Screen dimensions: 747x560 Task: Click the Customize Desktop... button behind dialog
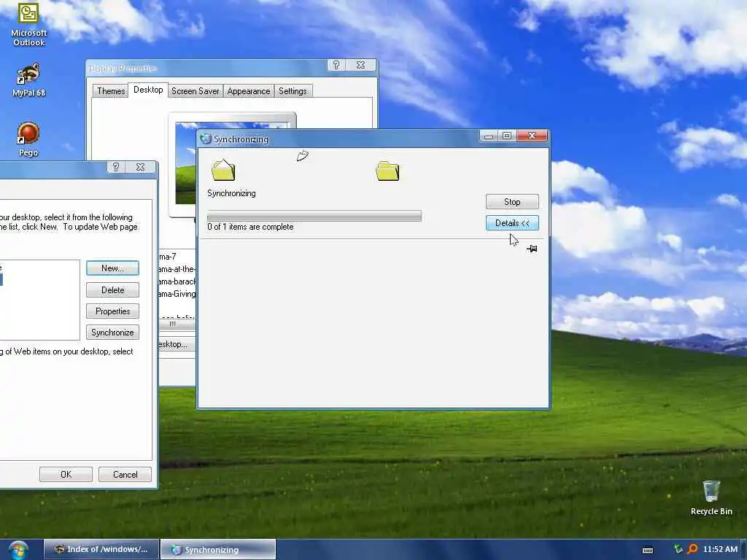[x=177, y=344]
